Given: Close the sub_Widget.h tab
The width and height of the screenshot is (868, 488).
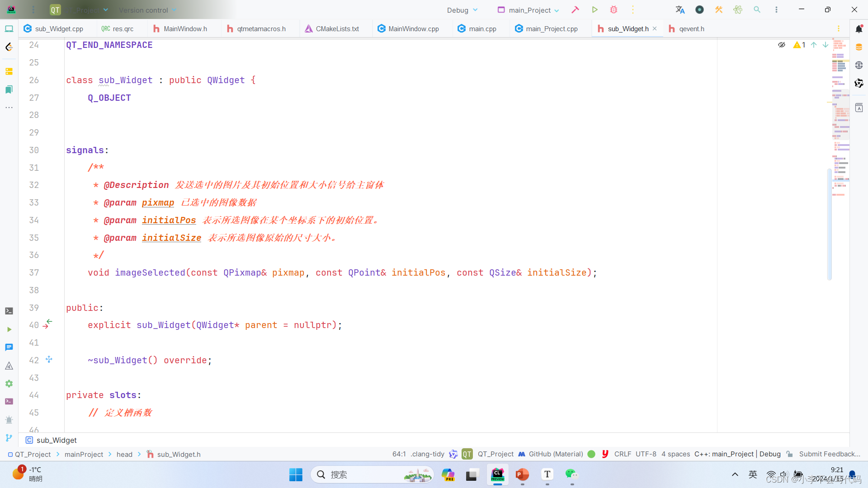Looking at the screenshot, I should [x=655, y=28].
